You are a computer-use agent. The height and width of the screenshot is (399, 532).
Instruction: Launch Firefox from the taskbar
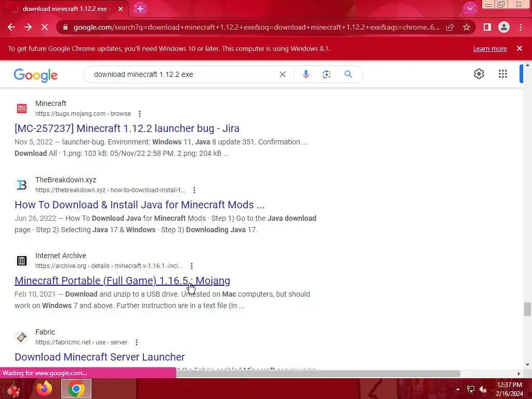coord(44,389)
